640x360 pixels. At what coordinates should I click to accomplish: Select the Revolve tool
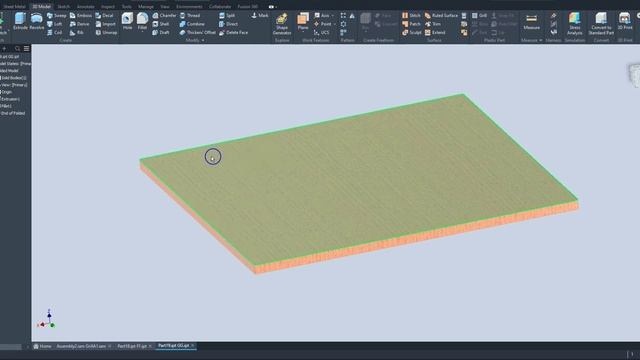click(36, 21)
